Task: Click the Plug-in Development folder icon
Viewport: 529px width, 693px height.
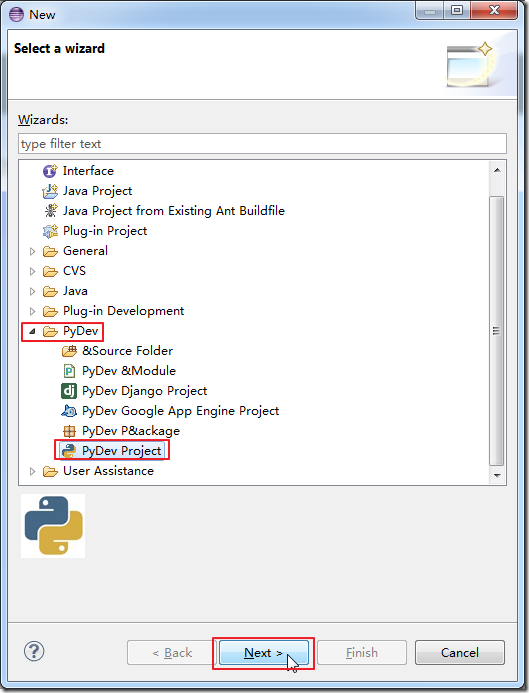Action: pos(50,311)
